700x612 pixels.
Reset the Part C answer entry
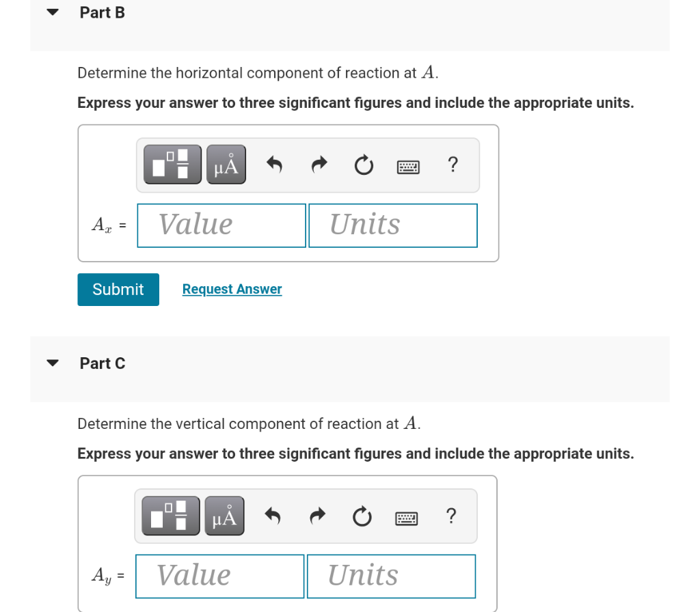pos(362,516)
